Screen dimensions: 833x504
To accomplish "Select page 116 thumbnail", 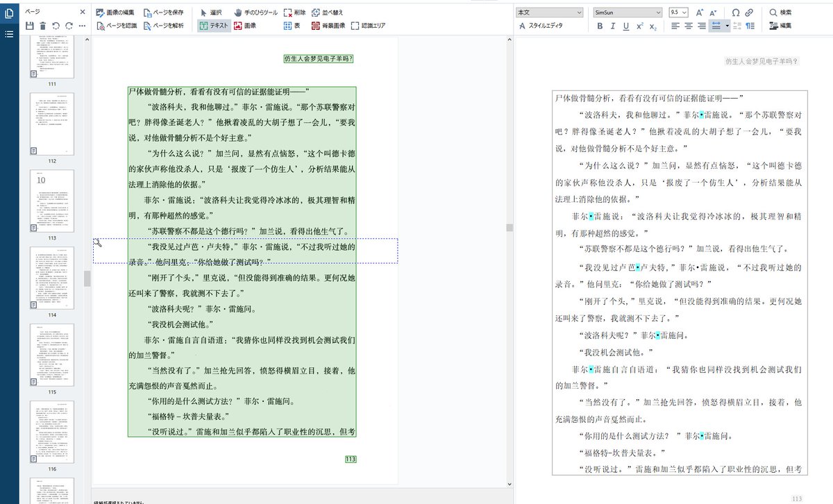I will (x=52, y=432).
